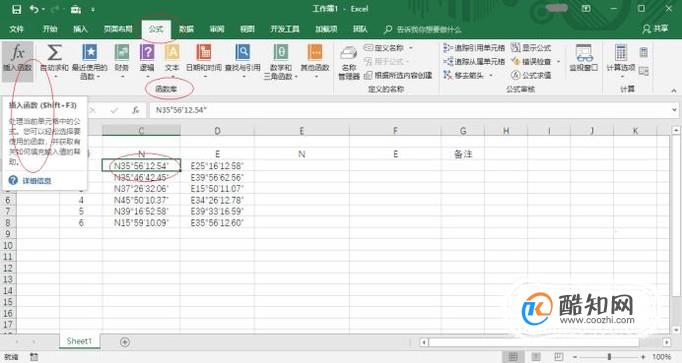The width and height of the screenshot is (682, 363).
Task: Switch to the Sheet1 tab
Action: [79, 341]
